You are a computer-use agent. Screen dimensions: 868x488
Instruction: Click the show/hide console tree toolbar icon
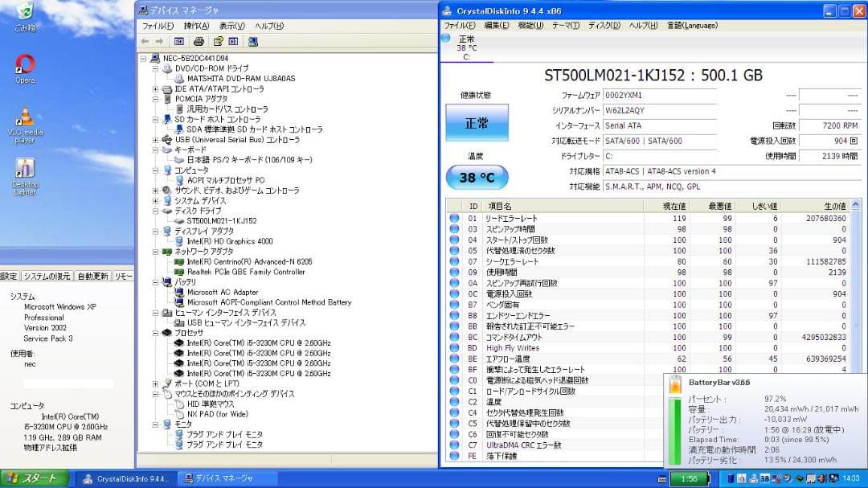179,41
